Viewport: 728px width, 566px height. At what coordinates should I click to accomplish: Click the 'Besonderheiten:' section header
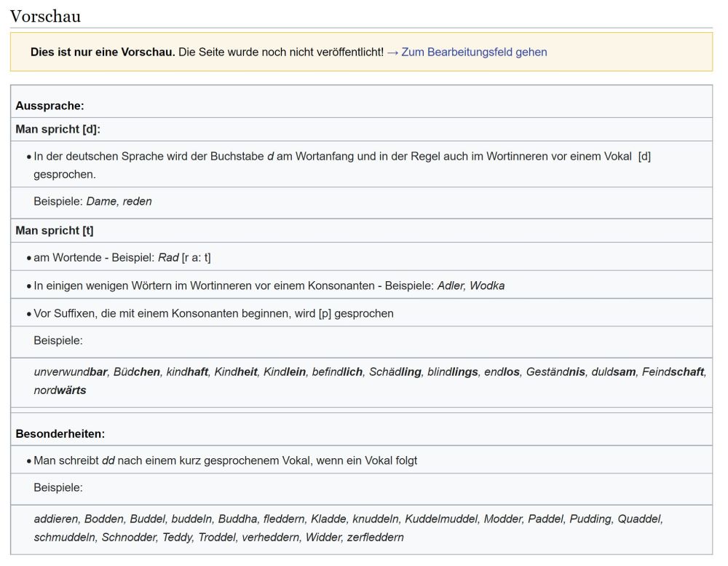[60, 433]
